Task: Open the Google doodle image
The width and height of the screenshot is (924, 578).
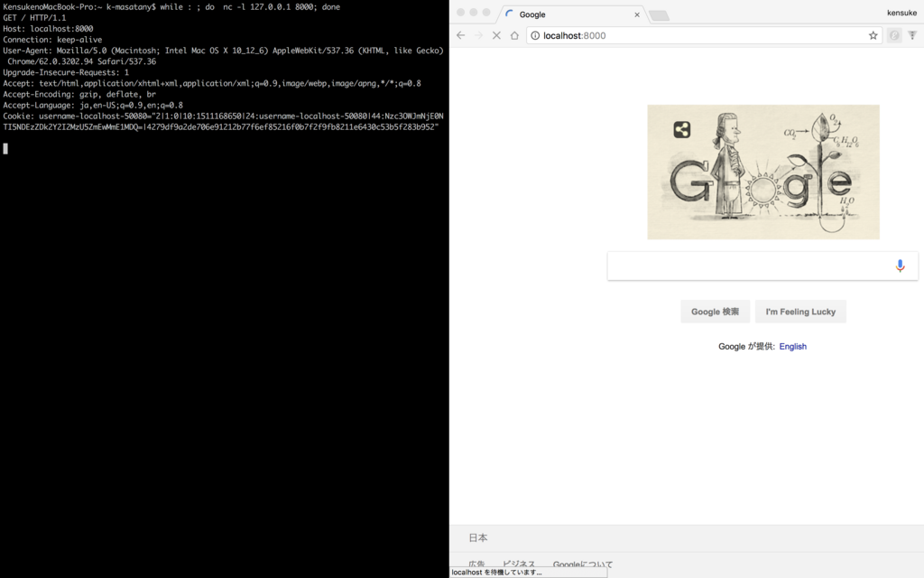Action: point(763,172)
